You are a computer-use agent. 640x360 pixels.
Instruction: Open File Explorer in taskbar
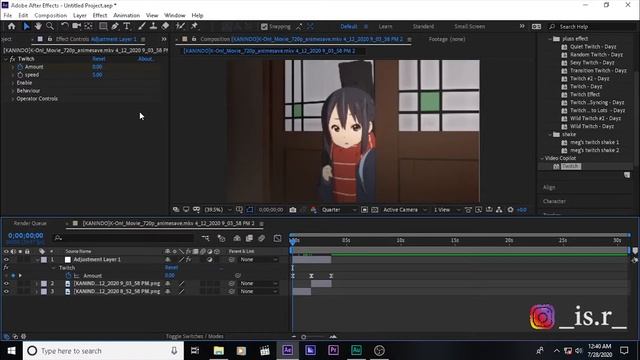tap(219, 351)
